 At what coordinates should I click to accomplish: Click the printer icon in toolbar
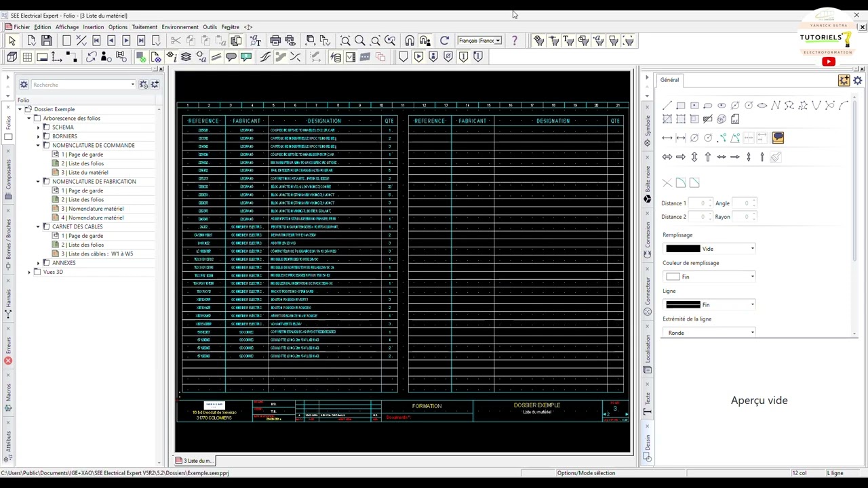click(275, 41)
